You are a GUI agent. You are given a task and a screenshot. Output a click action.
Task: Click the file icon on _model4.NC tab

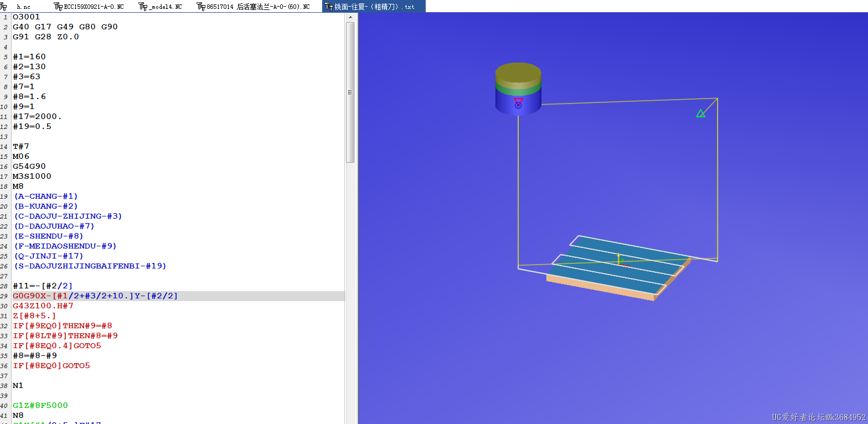pyautogui.click(x=144, y=7)
